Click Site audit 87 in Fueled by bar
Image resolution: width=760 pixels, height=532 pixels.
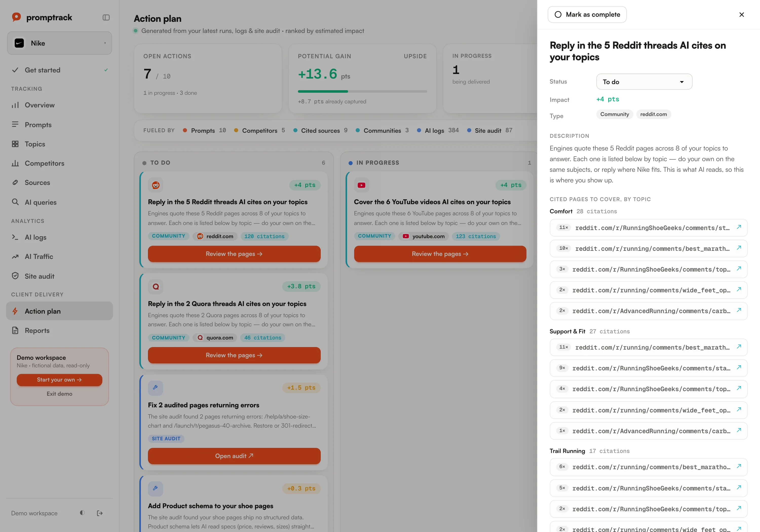[x=490, y=130]
